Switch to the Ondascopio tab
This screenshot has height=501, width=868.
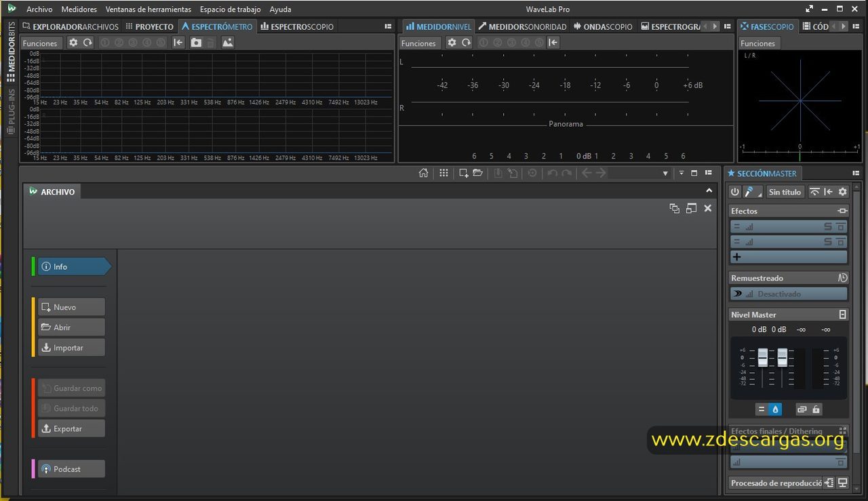pyautogui.click(x=603, y=26)
